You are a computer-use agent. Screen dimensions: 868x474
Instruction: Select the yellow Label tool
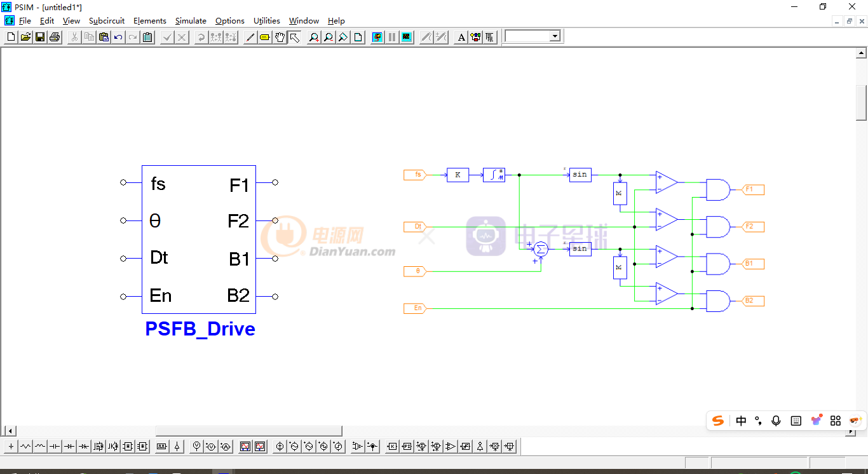click(265, 37)
